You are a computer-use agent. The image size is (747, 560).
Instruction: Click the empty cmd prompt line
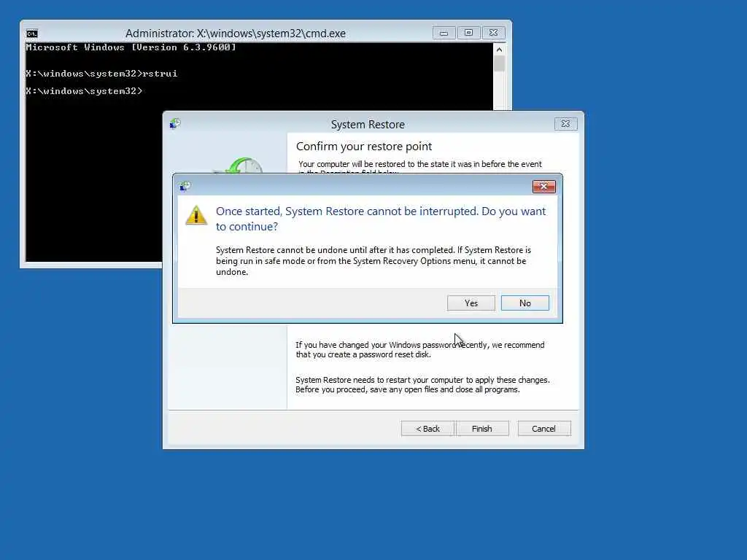pos(84,91)
